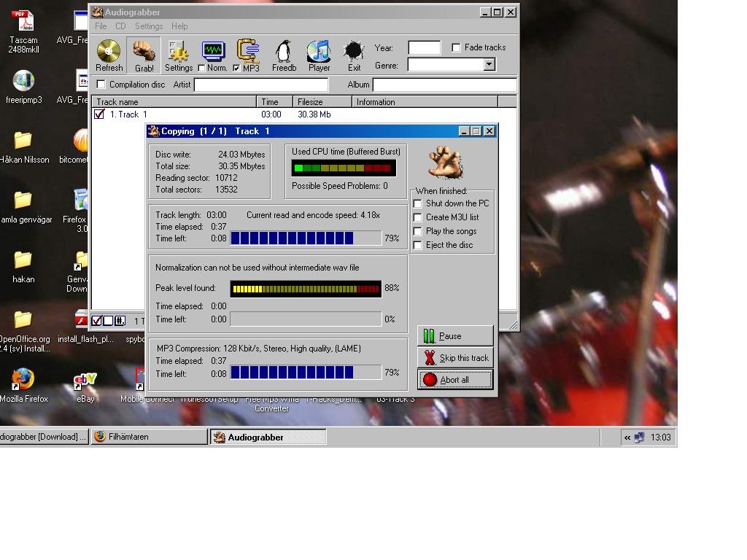
Task: Click the Used CPU time meter
Action: click(344, 168)
